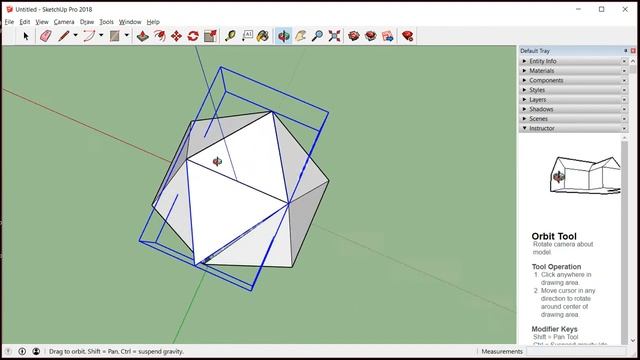640x360 pixels.
Task: Click the sign-in profile status icon
Action: click(36, 351)
